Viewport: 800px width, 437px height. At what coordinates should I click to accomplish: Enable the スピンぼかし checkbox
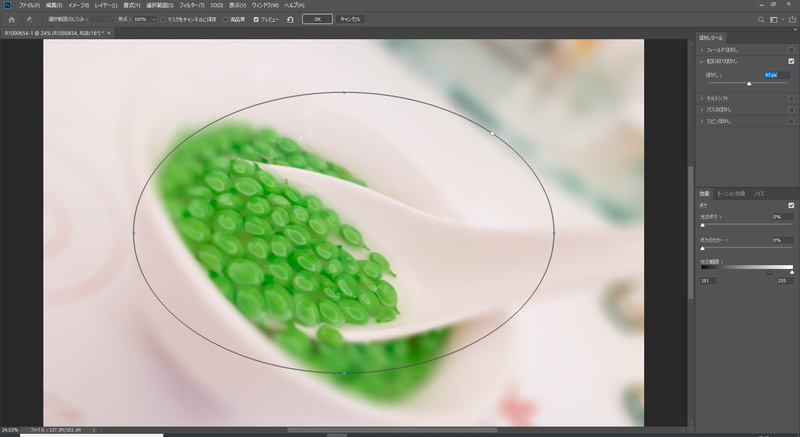click(791, 121)
